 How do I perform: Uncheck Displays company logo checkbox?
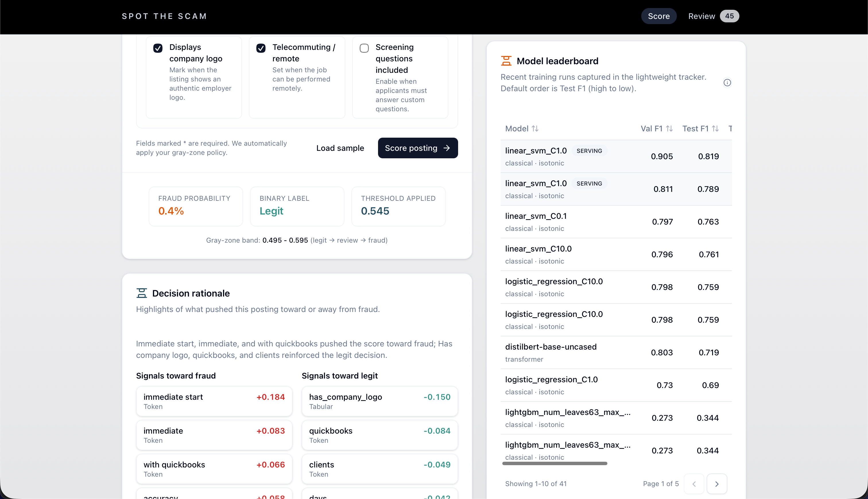(158, 48)
